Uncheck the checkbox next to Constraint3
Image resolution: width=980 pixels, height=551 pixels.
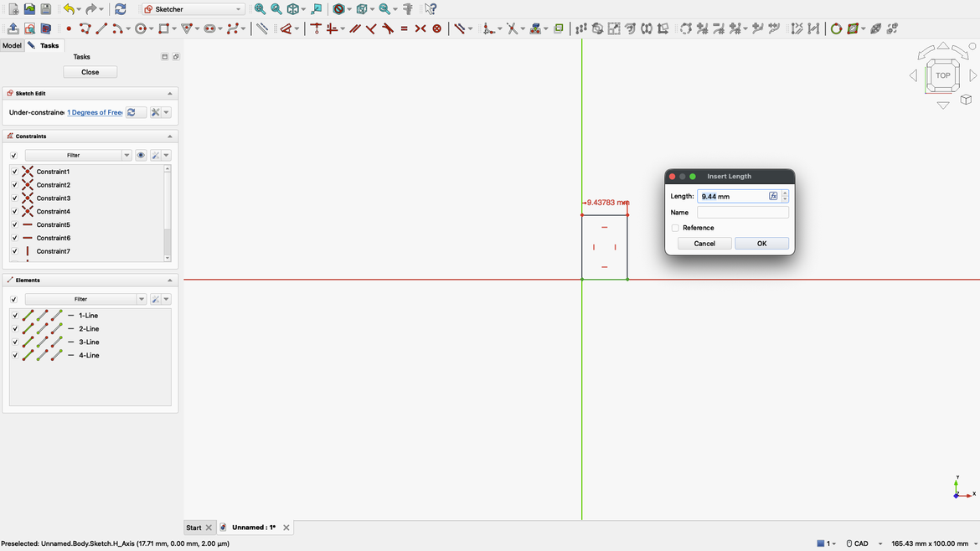click(x=14, y=198)
